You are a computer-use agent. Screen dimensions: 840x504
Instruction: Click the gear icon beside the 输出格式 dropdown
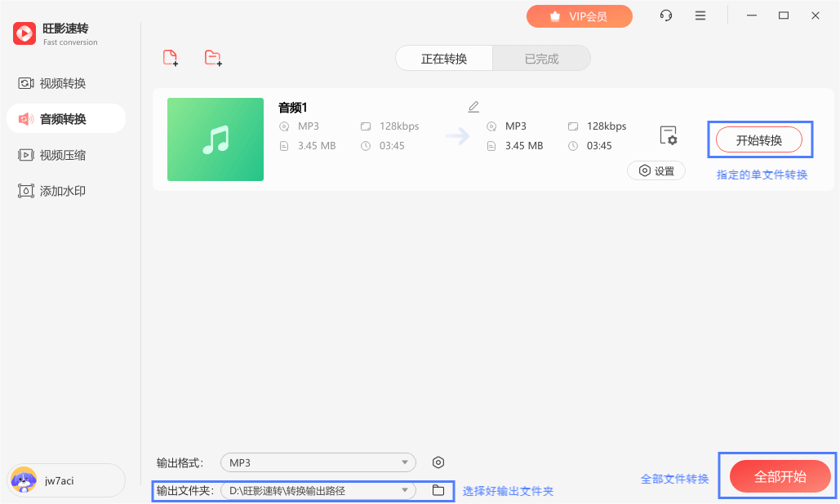tap(438, 462)
